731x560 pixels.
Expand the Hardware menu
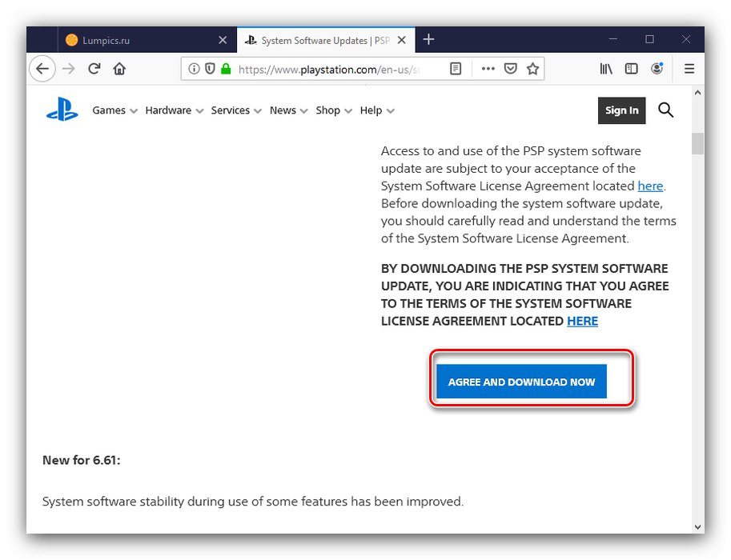coord(175,110)
